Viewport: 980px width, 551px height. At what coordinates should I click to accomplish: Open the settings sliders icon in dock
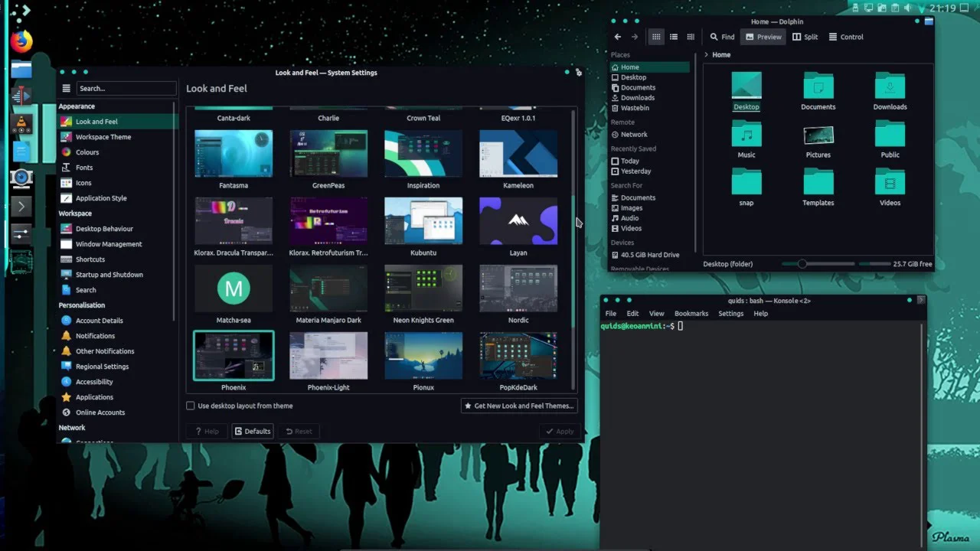click(21, 233)
